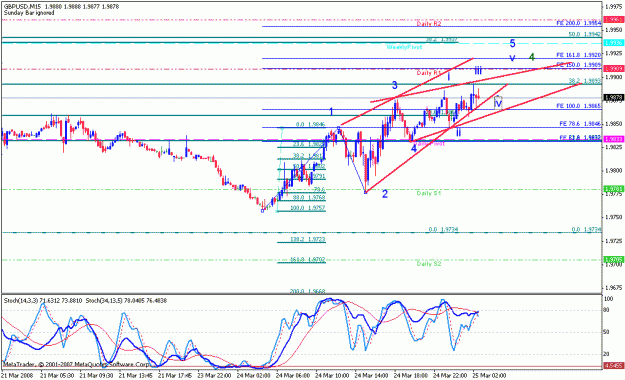Click the "24 Mar 10:00" time label
This screenshot has height=380, width=625.
click(x=332, y=376)
